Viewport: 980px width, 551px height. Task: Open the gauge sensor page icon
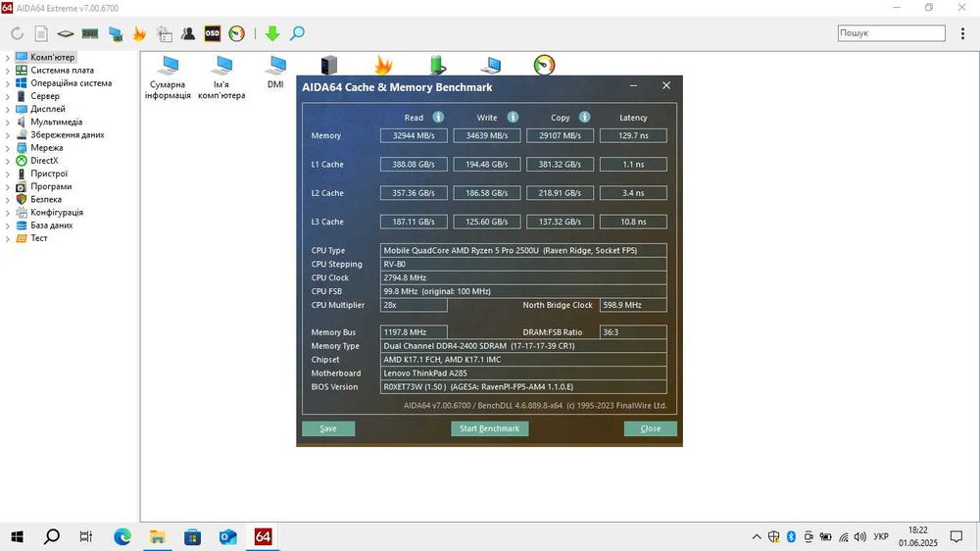(x=544, y=65)
